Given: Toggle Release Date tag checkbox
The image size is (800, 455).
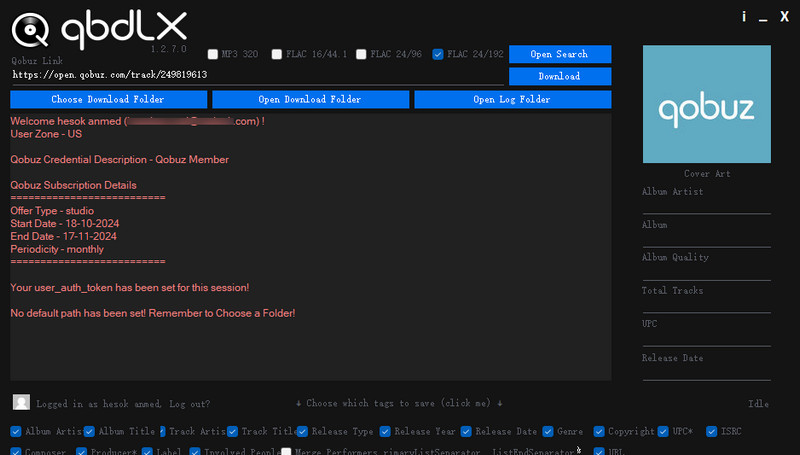Looking at the screenshot, I should (466, 432).
